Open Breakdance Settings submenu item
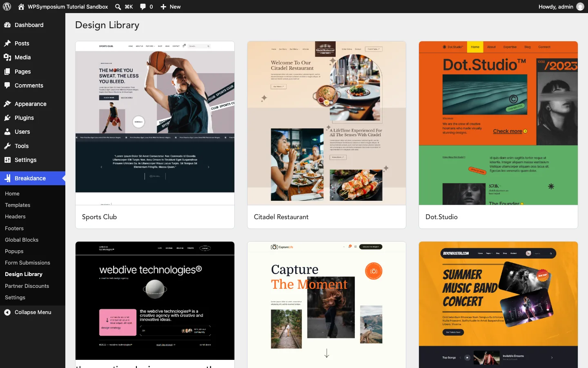The height and width of the screenshot is (368, 588). (15, 298)
